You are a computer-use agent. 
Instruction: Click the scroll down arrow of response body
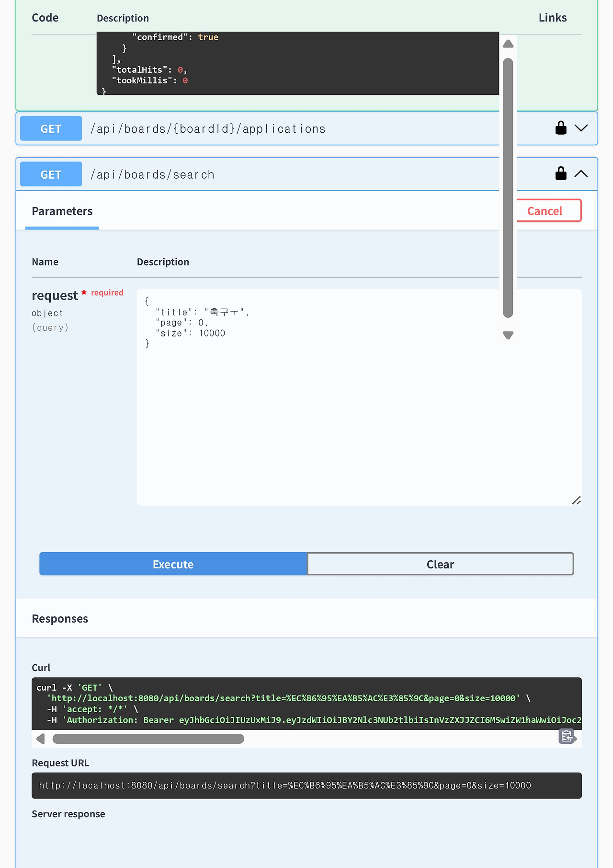click(x=508, y=335)
